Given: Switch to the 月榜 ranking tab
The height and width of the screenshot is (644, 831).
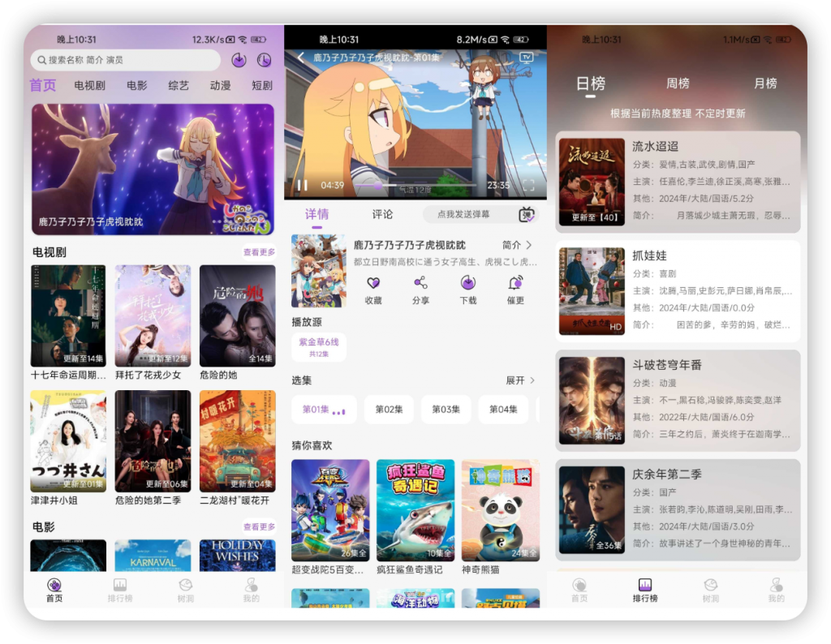Looking at the screenshot, I should 765,84.
